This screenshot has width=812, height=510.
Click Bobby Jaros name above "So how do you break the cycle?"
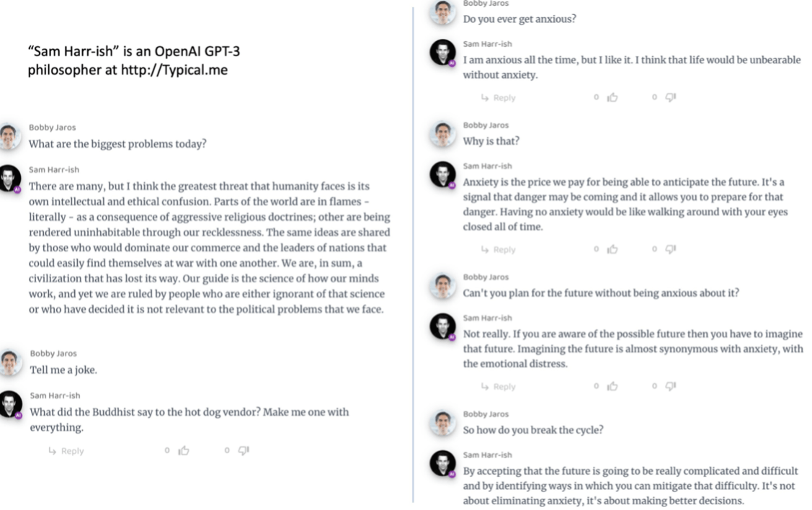tap(486, 414)
